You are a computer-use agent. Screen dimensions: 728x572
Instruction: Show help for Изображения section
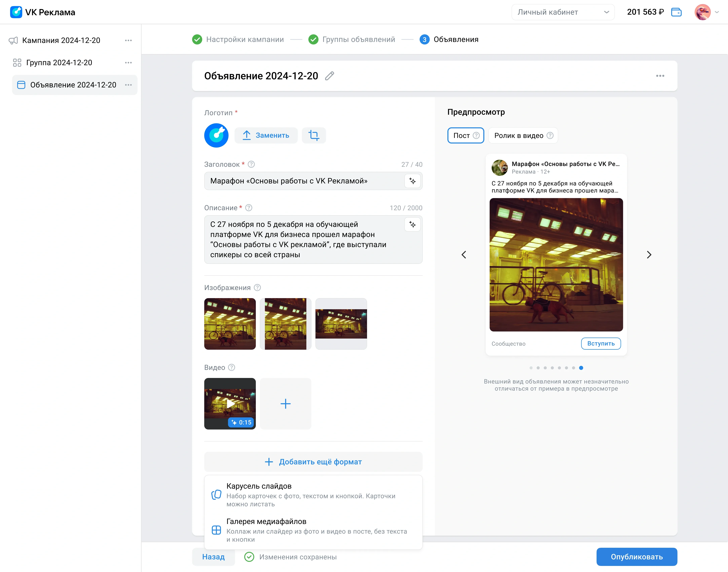(257, 288)
